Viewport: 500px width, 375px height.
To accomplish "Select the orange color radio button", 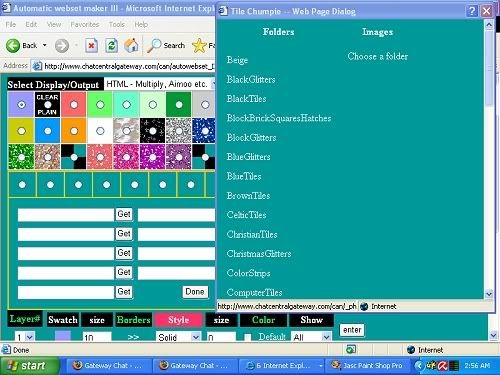I will tap(74, 131).
